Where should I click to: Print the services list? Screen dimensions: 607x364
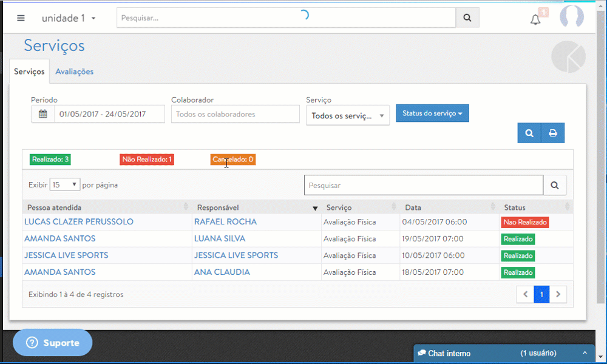[x=553, y=133]
